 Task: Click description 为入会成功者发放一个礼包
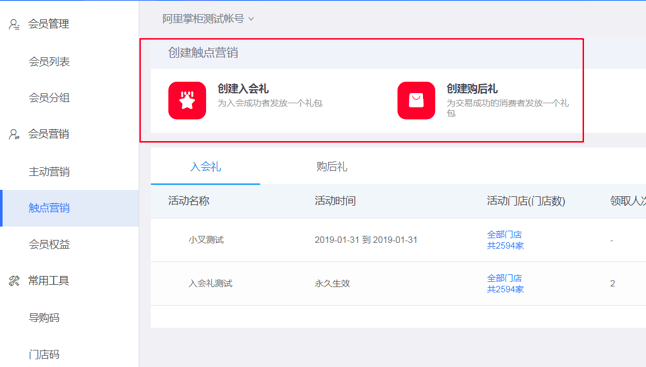(x=270, y=103)
